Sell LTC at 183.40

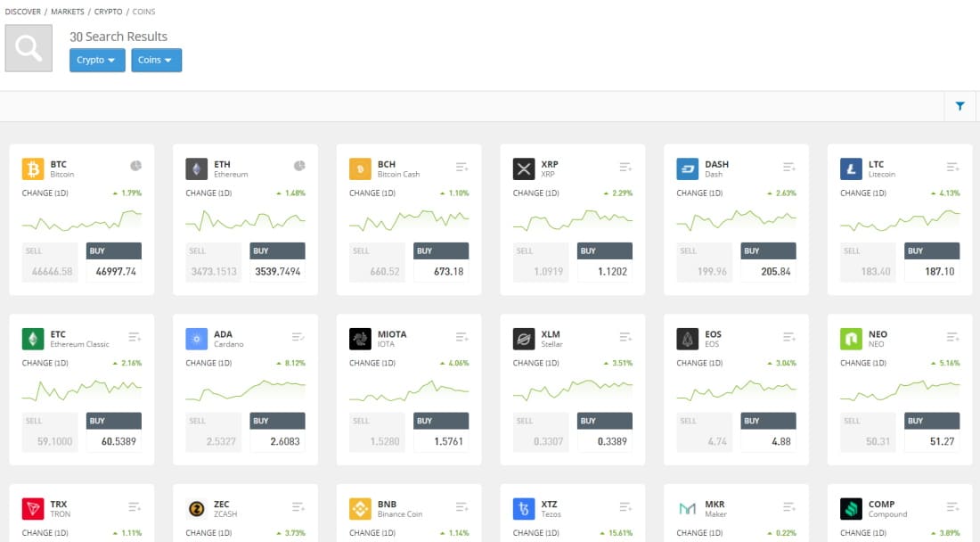869,263
